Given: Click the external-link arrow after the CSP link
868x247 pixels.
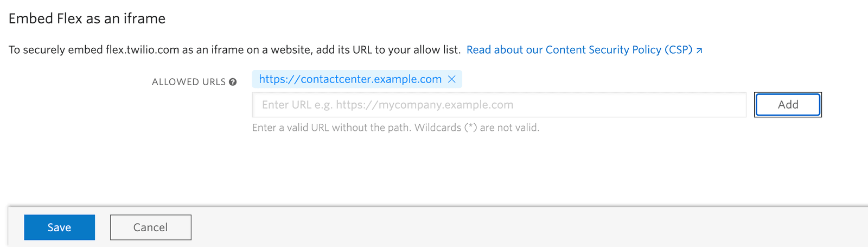Looking at the screenshot, I should (699, 50).
